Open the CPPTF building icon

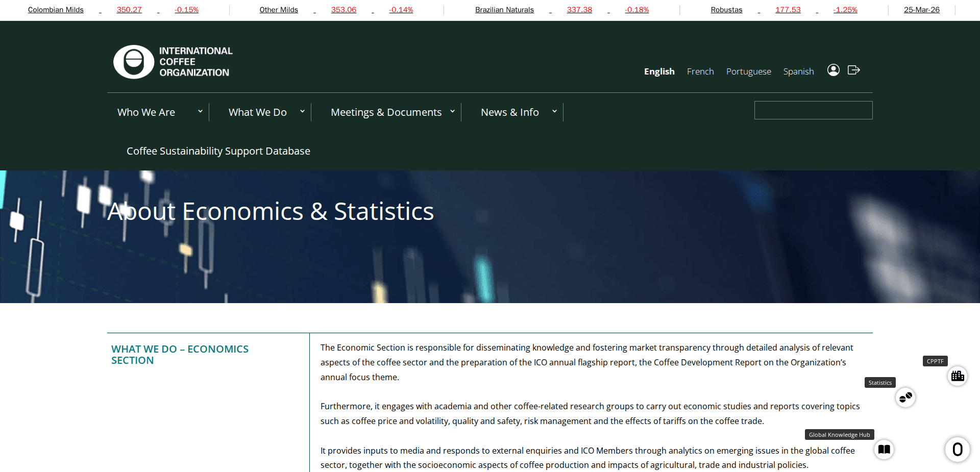pos(958,376)
